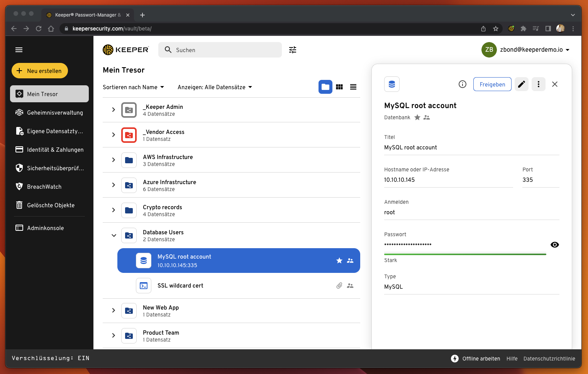Select the MySQL root account record row
The height and width of the screenshot is (374, 588).
[x=239, y=261]
